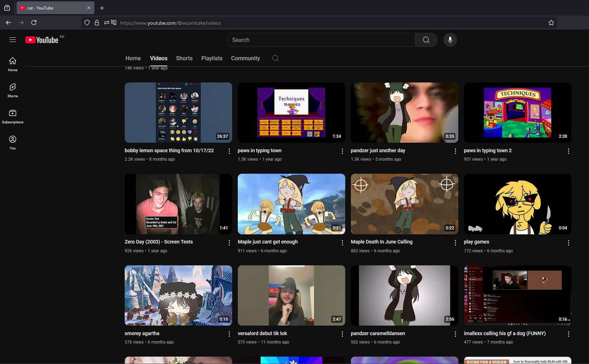
Task: Start voice search with microphone
Action: [x=450, y=40]
